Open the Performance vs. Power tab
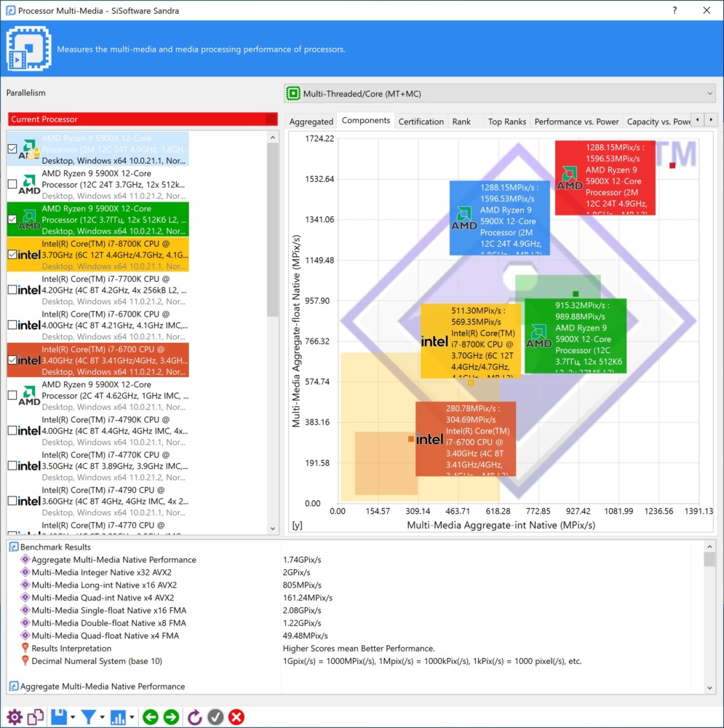Viewport: 724px width, 728px height. point(576,121)
